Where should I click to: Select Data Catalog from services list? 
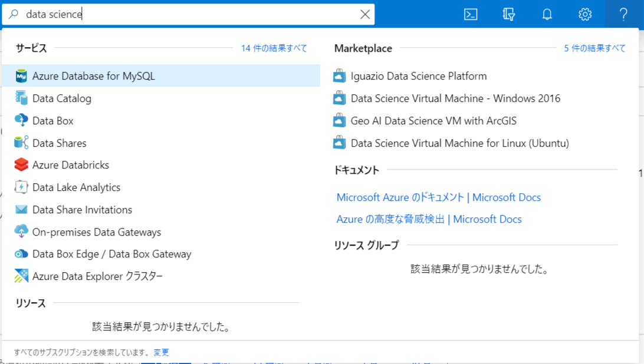click(62, 98)
